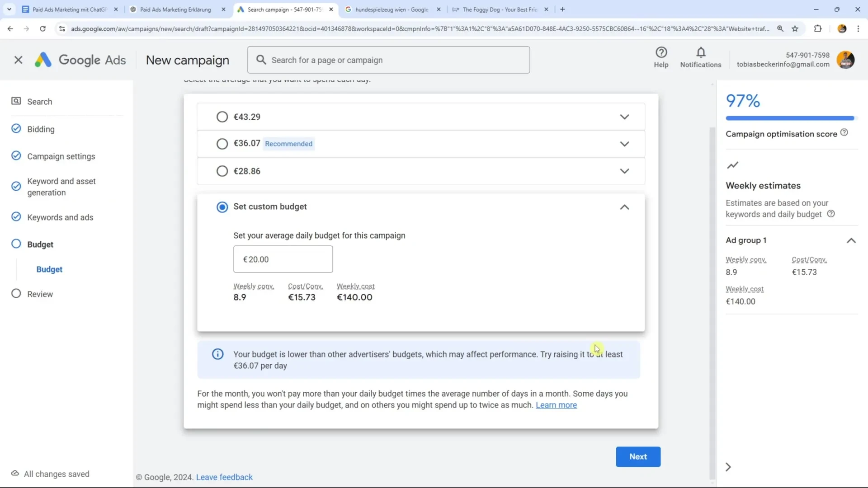
Task: Open the Learn more link
Action: pos(556,405)
